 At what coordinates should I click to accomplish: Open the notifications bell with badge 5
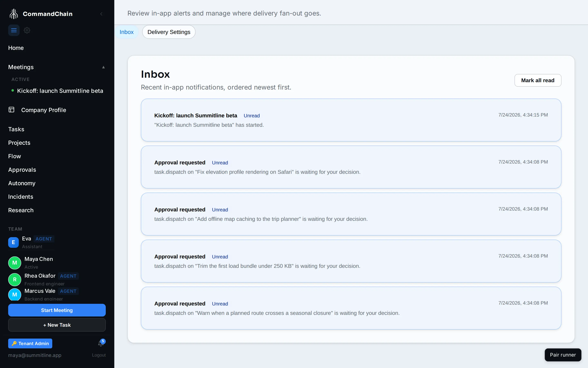click(x=101, y=343)
